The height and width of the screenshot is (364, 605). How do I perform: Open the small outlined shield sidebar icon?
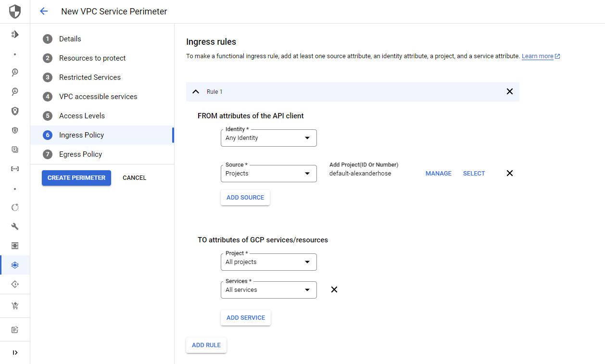click(x=15, y=130)
